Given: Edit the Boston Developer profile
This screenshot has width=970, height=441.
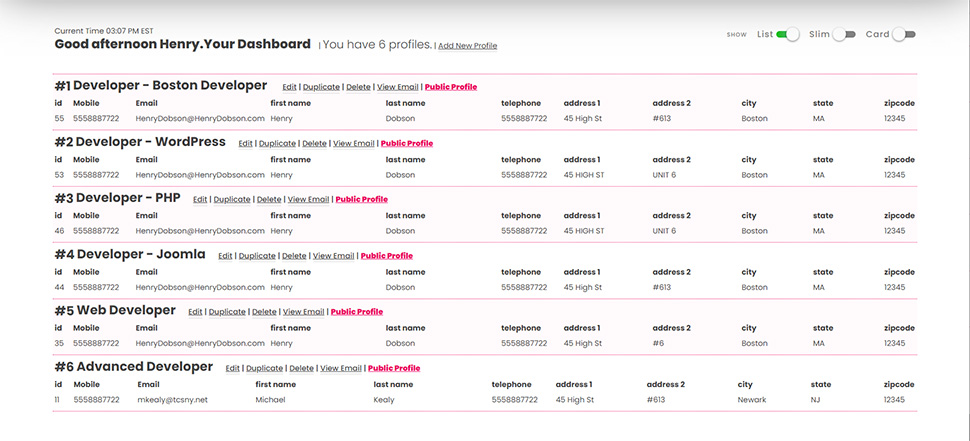Looking at the screenshot, I should (x=289, y=87).
